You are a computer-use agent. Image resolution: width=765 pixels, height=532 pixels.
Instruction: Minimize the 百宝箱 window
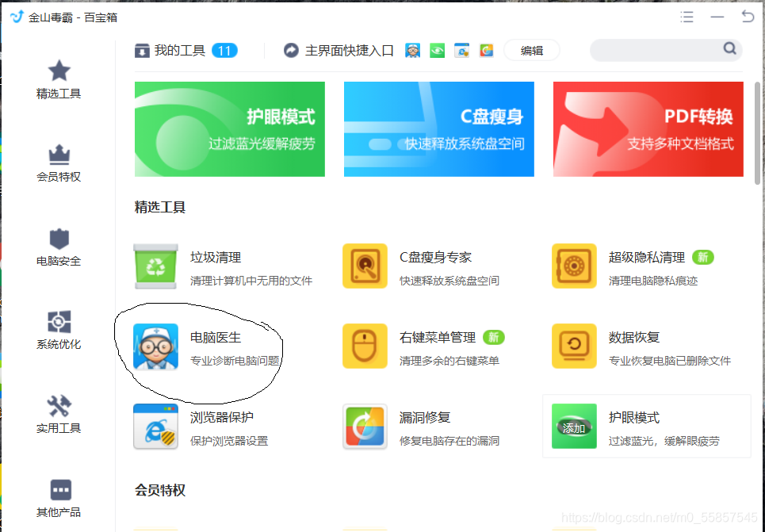point(717,17)
